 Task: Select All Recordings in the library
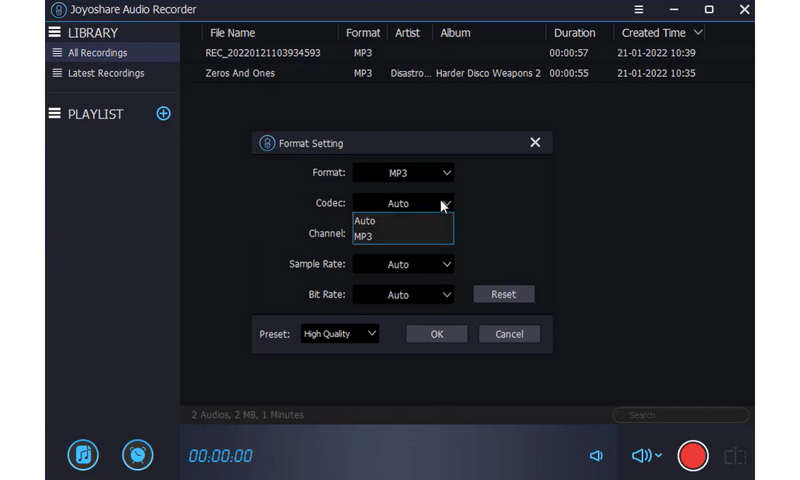(113, 53)
